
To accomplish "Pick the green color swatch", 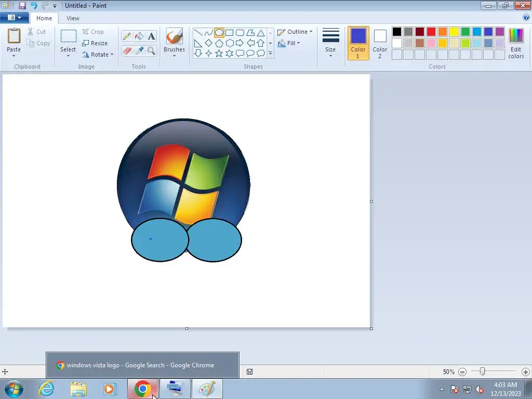I will pyautogui.click(x=465, y=32).
